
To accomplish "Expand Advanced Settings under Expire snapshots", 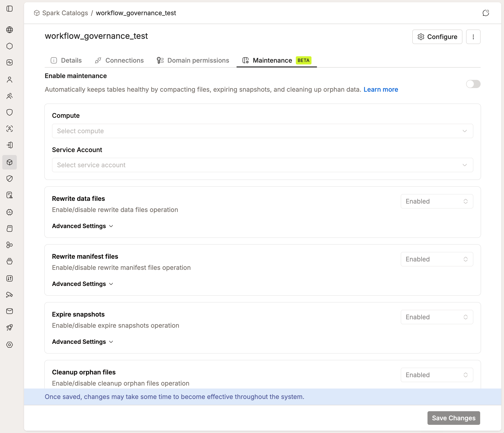I will (83, 342).
